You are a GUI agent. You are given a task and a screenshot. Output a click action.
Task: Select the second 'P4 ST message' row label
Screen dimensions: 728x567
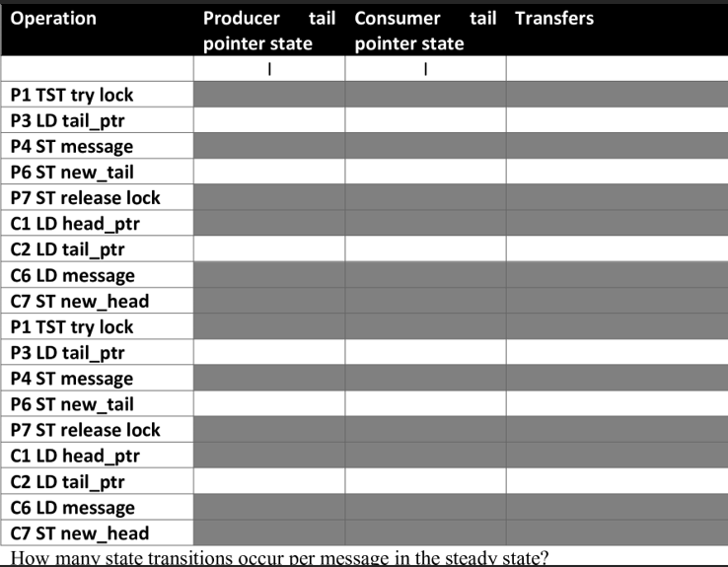tap(71, 379)
